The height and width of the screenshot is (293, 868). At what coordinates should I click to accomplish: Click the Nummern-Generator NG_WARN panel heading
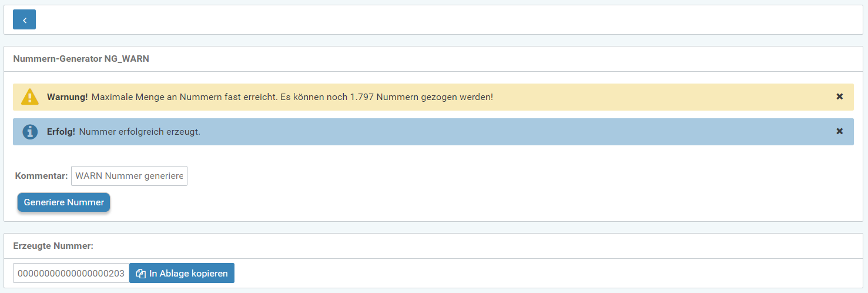tap(81, 59)
